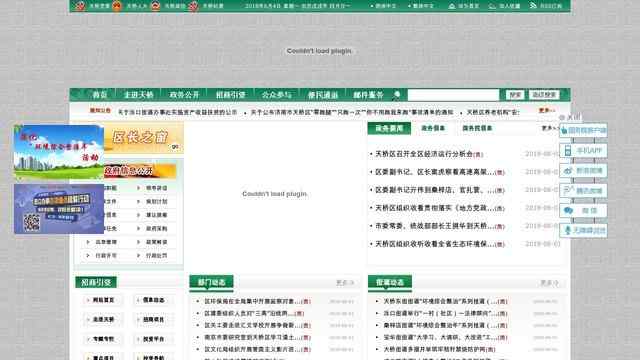This screenshot has width=640, height=360.
Task: Select the 部门动态 tab header
Action: pos(211,282)
